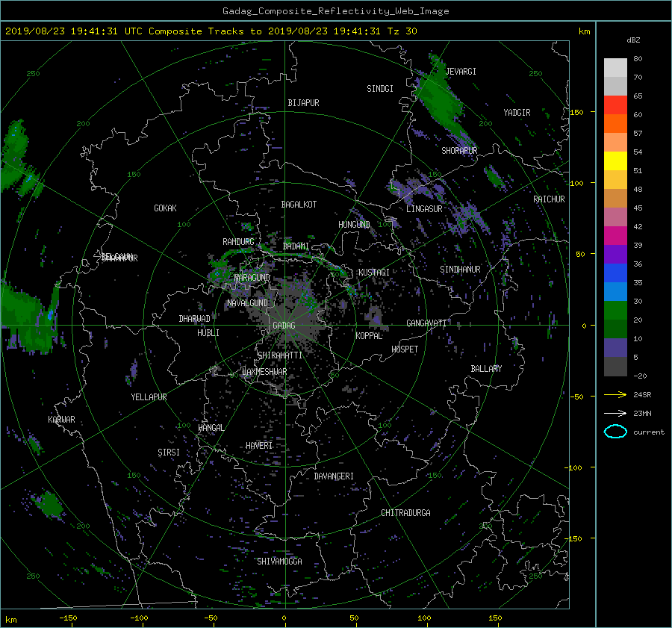Pick the red 60 dBZ swatch

tap(615, 105)
